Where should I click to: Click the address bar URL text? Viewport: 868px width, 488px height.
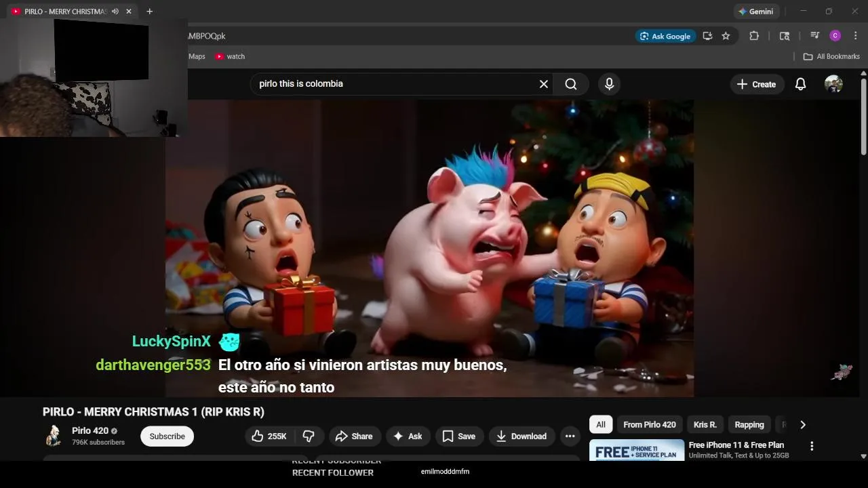207,36
